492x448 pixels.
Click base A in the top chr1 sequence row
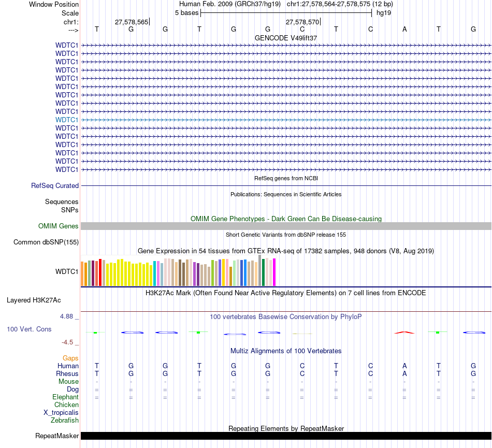click(404, 29)
